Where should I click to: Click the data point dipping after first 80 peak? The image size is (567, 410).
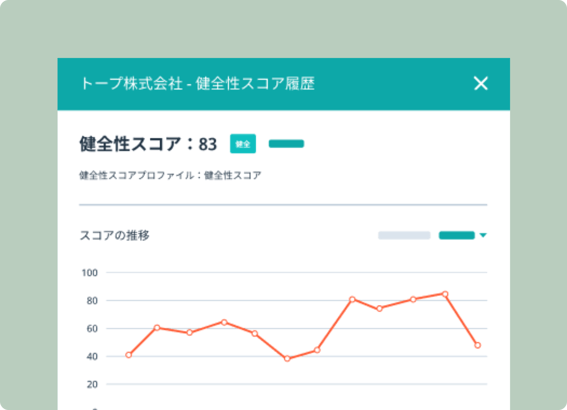380,308
